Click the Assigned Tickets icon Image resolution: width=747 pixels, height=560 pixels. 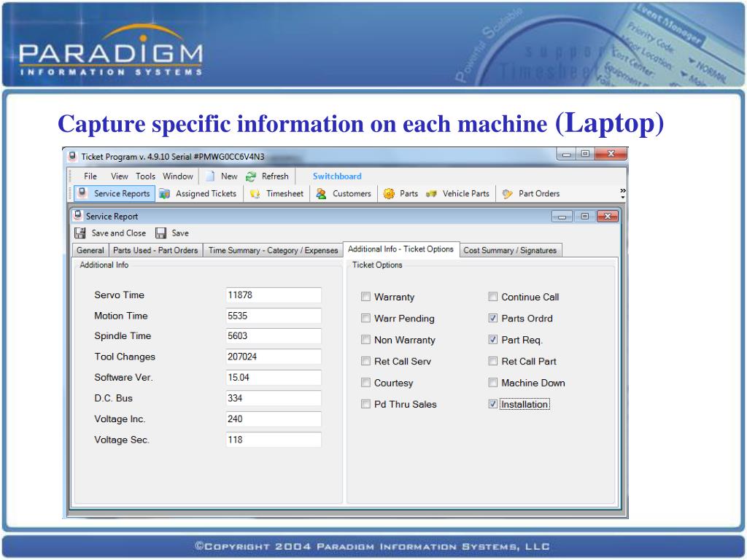pyautogui.click(x=165, y=194)
